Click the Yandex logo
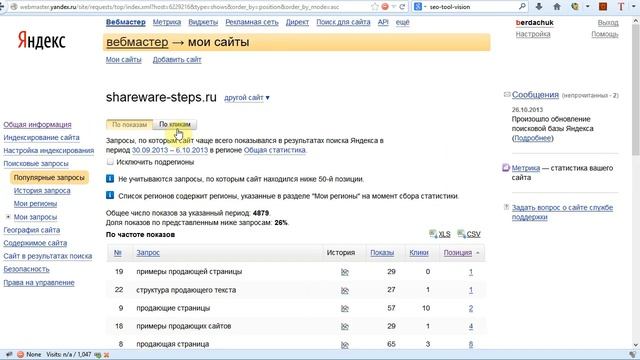Viewport: 640px width, 360px height. tap(41, 41)
